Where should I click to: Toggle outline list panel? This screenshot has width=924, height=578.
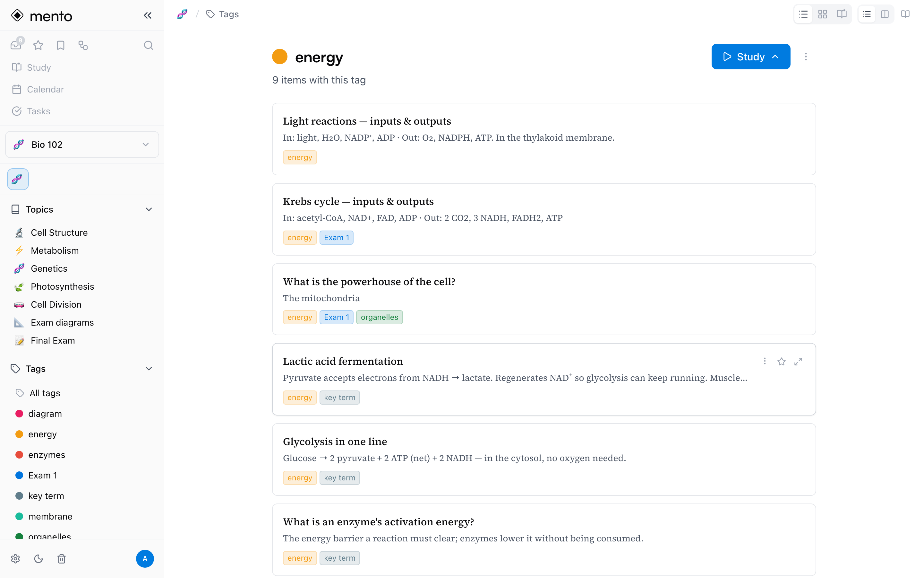pyautogui.click(x=867, y=14)
